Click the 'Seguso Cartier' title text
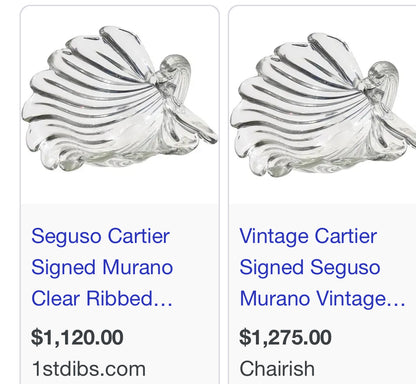This screenshot has width=416, height=384. [x=101, y=236]
